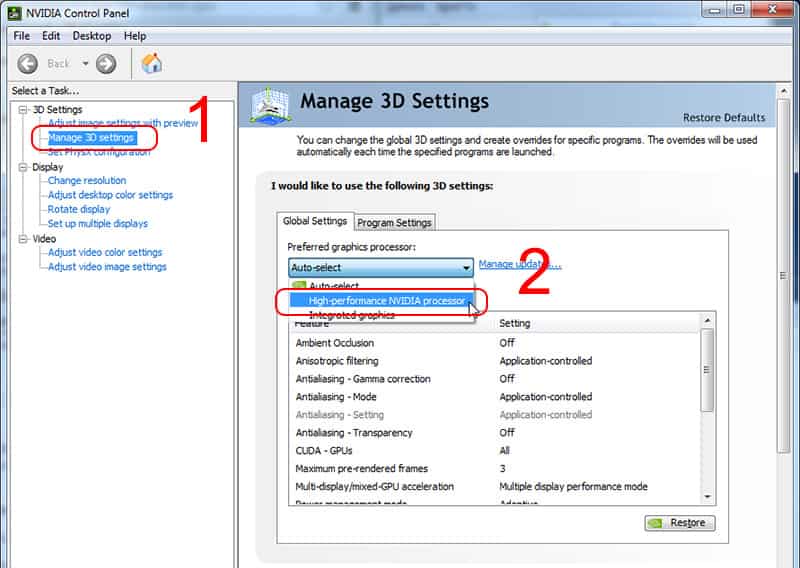This screenshot has height=568, width=800.
Task: Click the Back arrow navigation icon
Action: pos(27,64)
